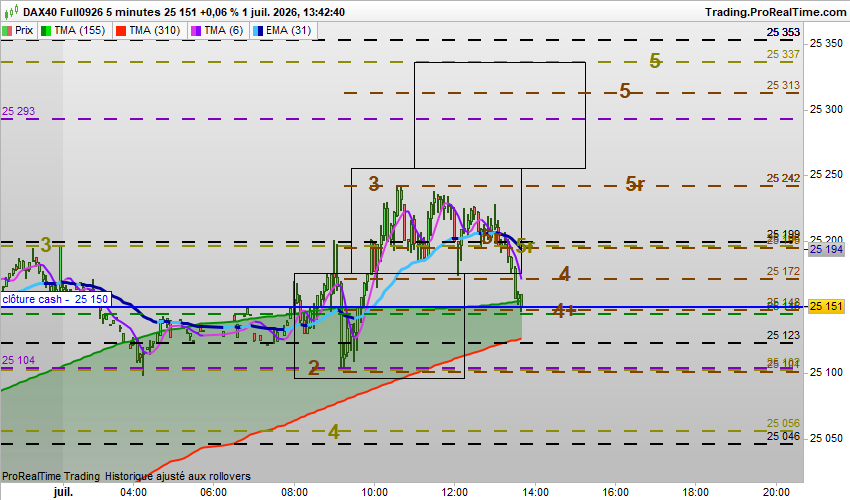Click the green TMA (155) color swatch
The image size is (850, 500).
point(46,31)
